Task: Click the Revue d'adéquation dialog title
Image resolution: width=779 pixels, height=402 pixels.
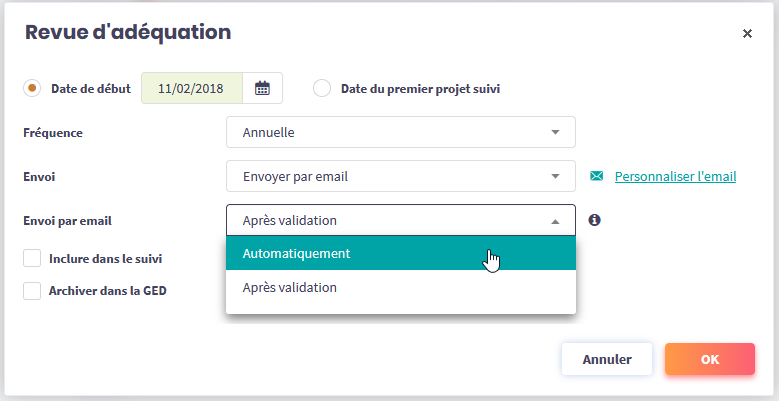Action: pyautogui.click(x=128, y=32)
